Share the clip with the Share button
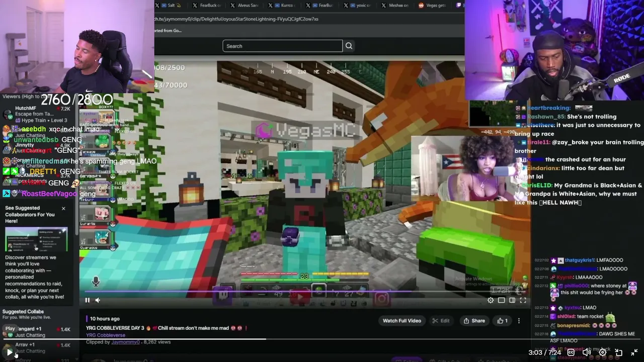Screen dimensions: 644x362 [474, 321]
